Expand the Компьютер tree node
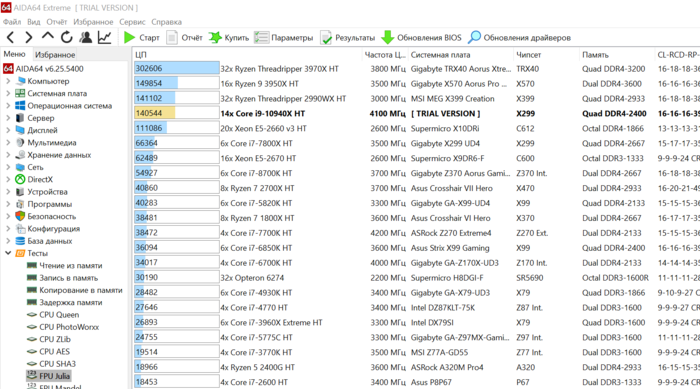Image resolution: width=700 pixels, height=389 pixels. (8, 81)
